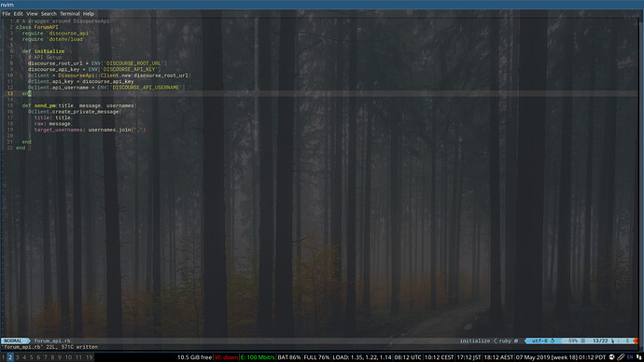Image resolution: width=644 pixels, height=362 pixels.
Task: Switch to workspace 2
Action: (x=10, y=357)
